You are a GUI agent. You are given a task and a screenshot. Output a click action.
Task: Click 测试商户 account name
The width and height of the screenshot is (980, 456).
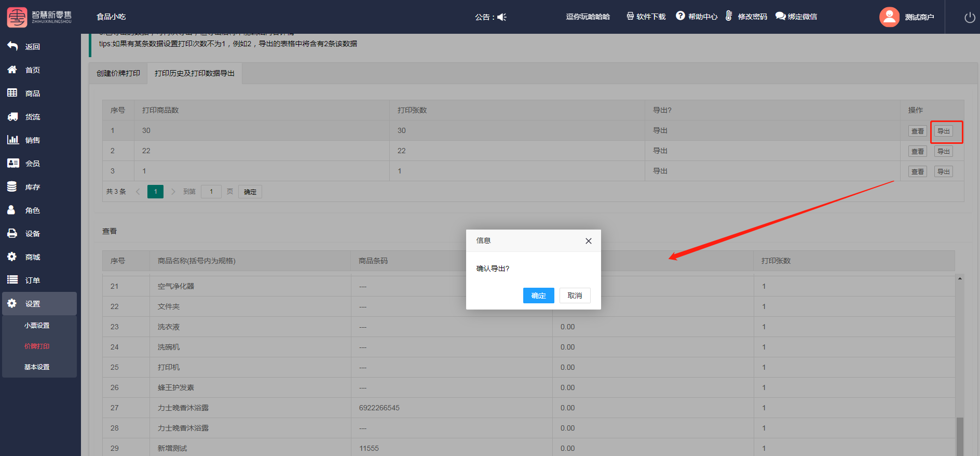[919, 17]
